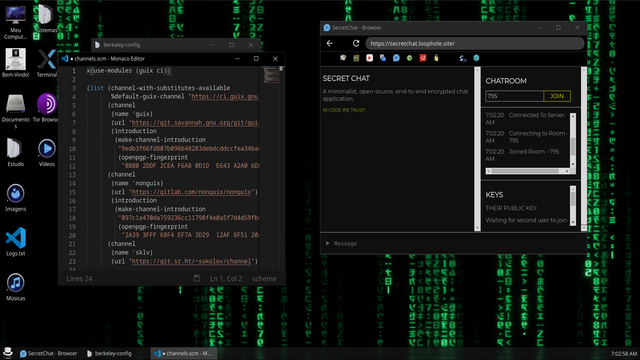Click the right sidebar vertical scrollbar
This screenshot has height=360, width=640.
point(584,149)
